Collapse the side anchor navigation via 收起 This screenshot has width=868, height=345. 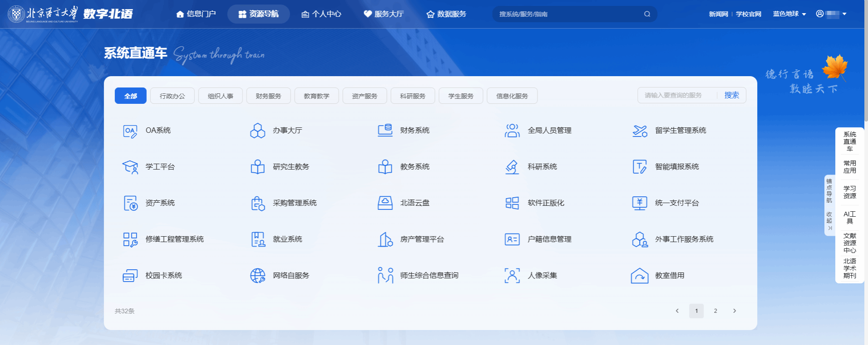point(829,220)
